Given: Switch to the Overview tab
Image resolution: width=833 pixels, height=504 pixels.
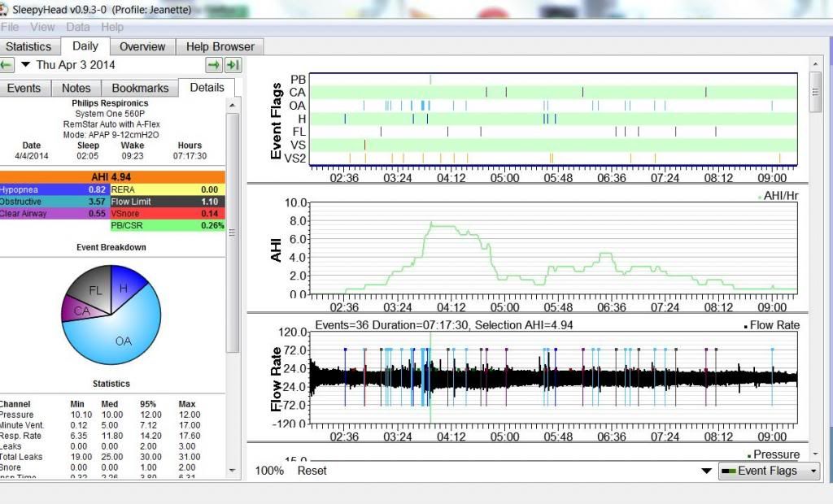Looking at the screenshot, I should [142, 46].
